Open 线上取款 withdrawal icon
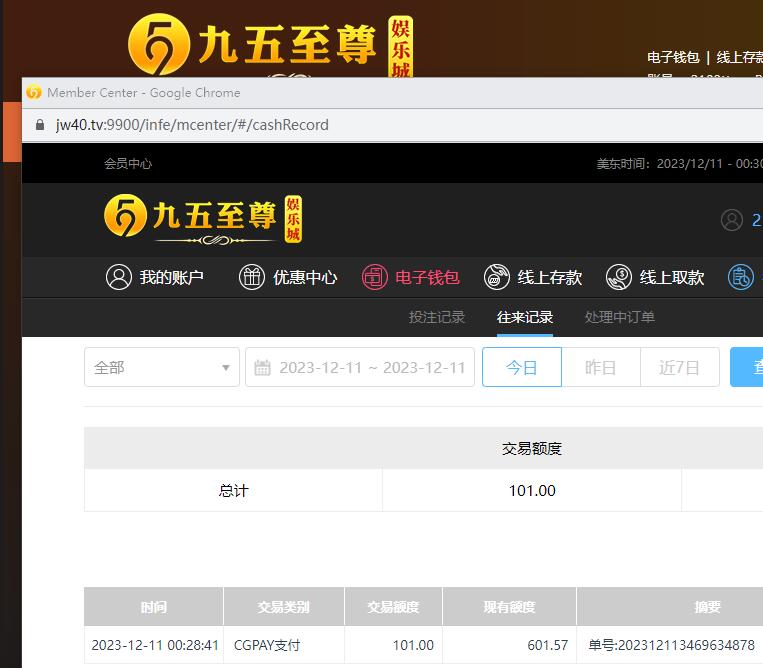 pyautogui.click(x=619, y=277)
